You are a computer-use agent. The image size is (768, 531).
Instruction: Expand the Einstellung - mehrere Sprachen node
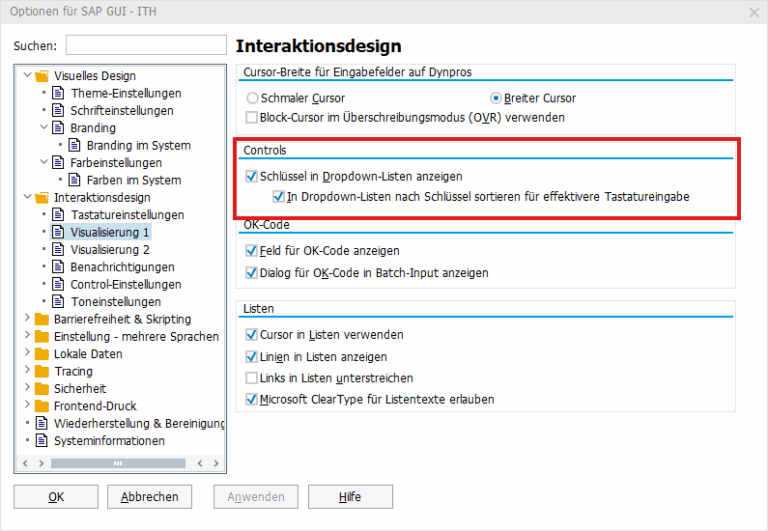point(27,336)
